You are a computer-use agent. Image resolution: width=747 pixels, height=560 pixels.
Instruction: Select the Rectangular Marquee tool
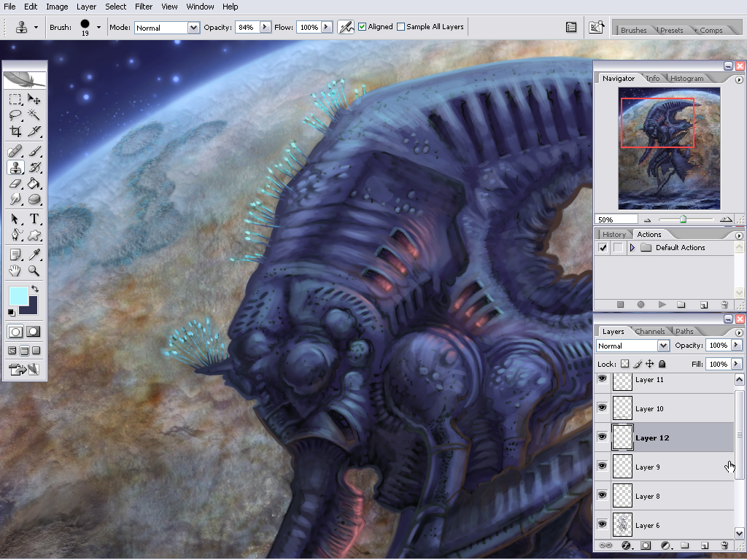tap(15, 99)
